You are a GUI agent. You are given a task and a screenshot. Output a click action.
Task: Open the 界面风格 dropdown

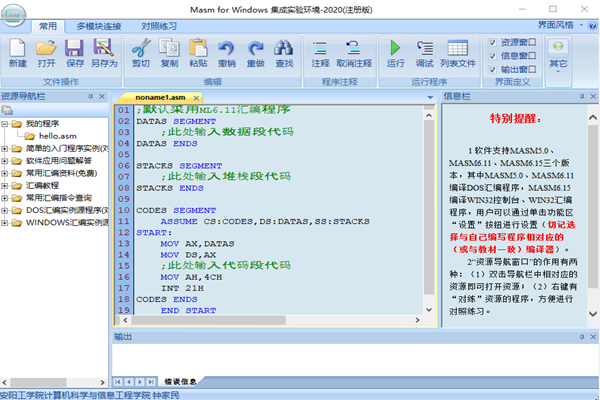coord(560,25)
